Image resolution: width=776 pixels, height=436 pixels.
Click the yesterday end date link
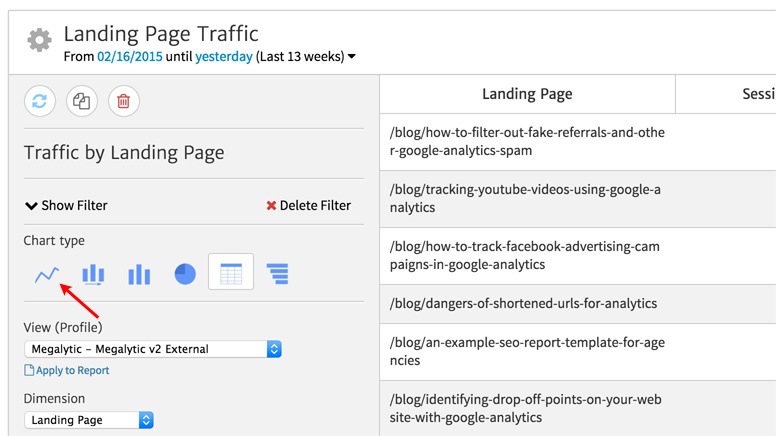(x=223, y=57)
